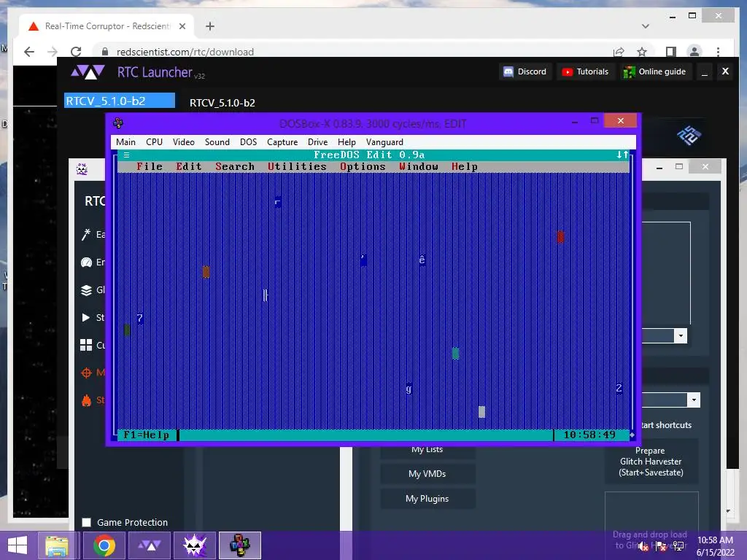This screenshot has height=560, width=747.
Task: Switch to DOSBox-X taskbar icon
Action: click(239, 545)
